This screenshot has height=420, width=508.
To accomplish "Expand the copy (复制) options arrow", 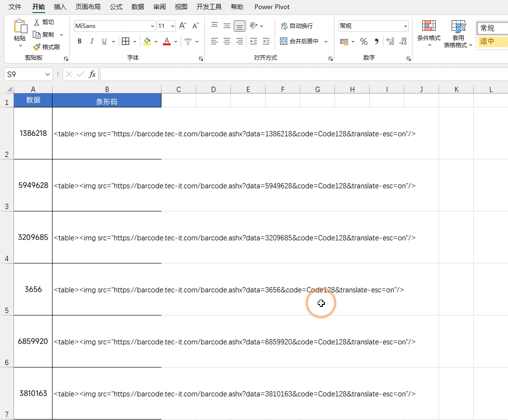I will (61, 35).
